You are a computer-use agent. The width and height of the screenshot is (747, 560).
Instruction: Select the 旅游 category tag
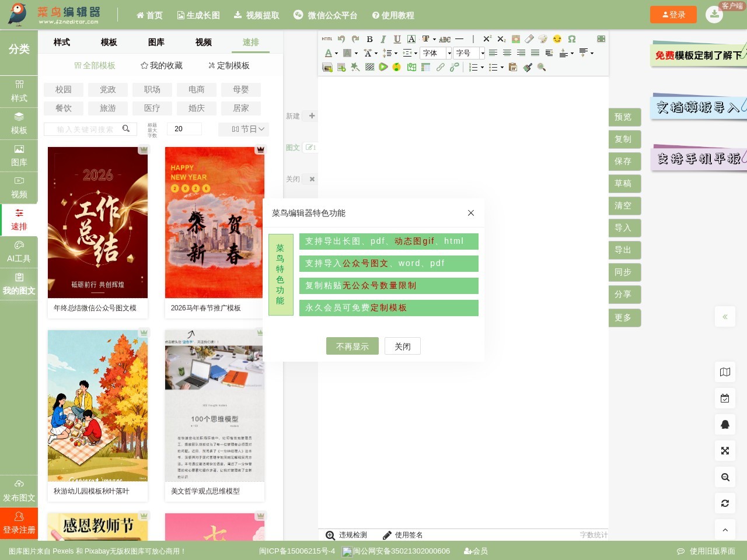108,108
